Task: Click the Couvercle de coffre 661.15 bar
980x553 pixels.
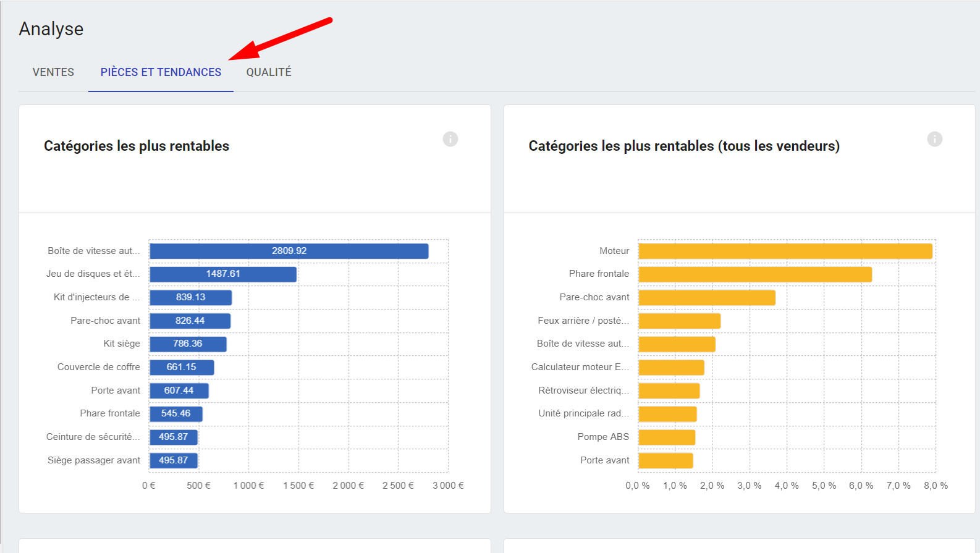Action: pos(182,368)
